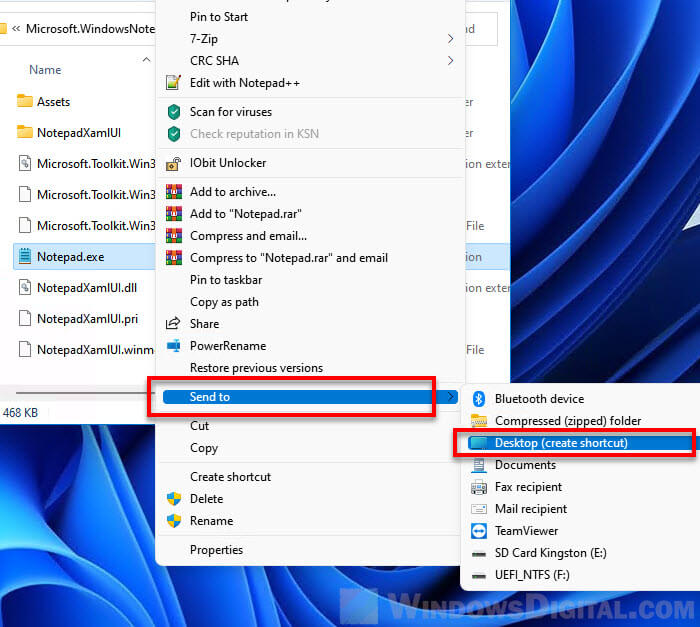Click the TeamViewer icon in the Send to submenu
This screenshot has height=627, width=700.
pyautogui.click(x=479, y=531)
